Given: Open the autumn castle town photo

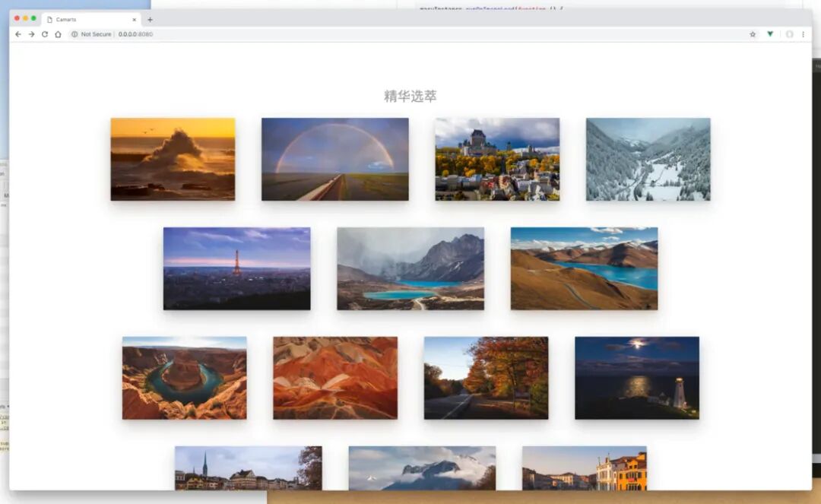Looking at the screenshot, I should pos(497,159).
